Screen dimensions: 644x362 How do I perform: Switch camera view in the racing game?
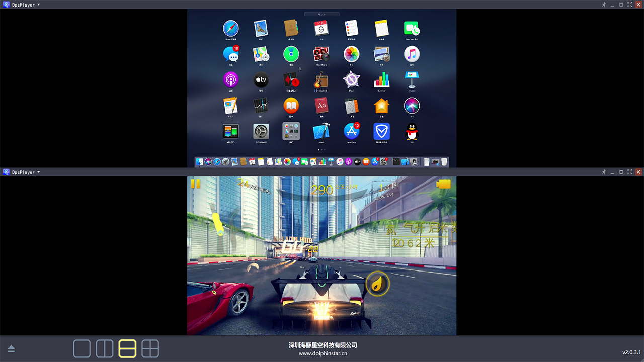pos(444,185)
